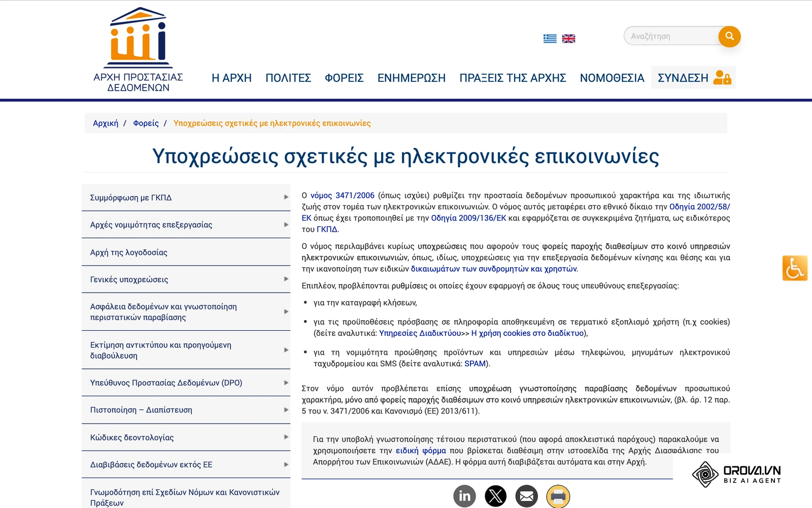Image resolution: width=812 pixels, height=508 pixels.
Task: Open the ΓΚΠΔ link in text
Action: coord(327,229)
